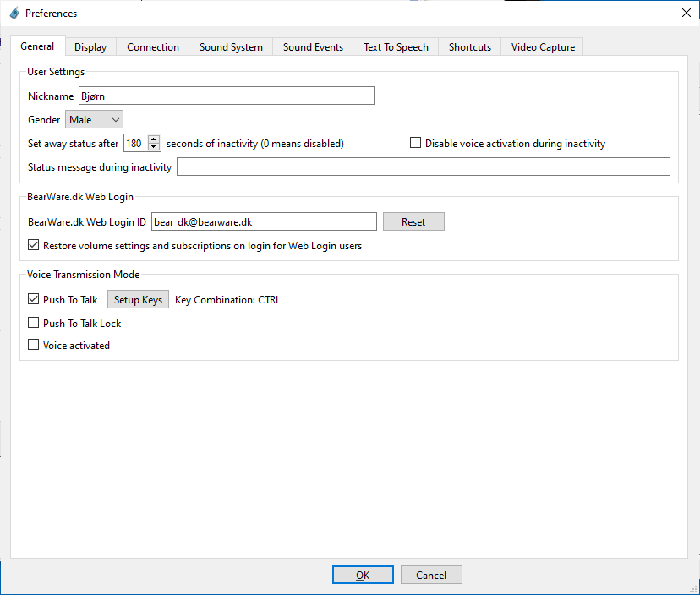Expand the Gender dropdown
The height and width of the screenshot is (595, 700).
[94, 120]
